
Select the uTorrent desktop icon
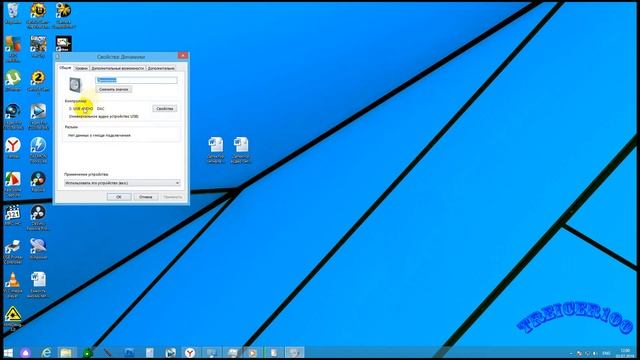13,80
